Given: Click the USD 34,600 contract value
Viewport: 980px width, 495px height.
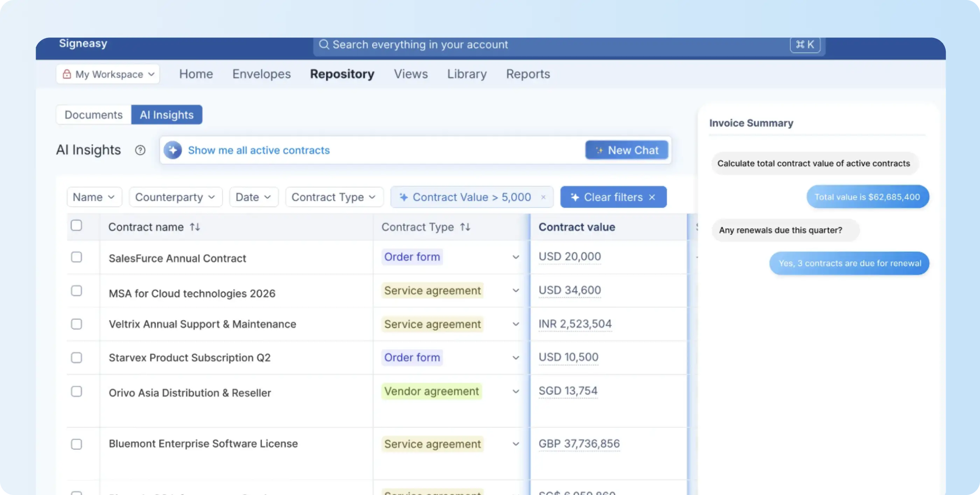Looking at the screenshot, I should click(x=569, y=290).
